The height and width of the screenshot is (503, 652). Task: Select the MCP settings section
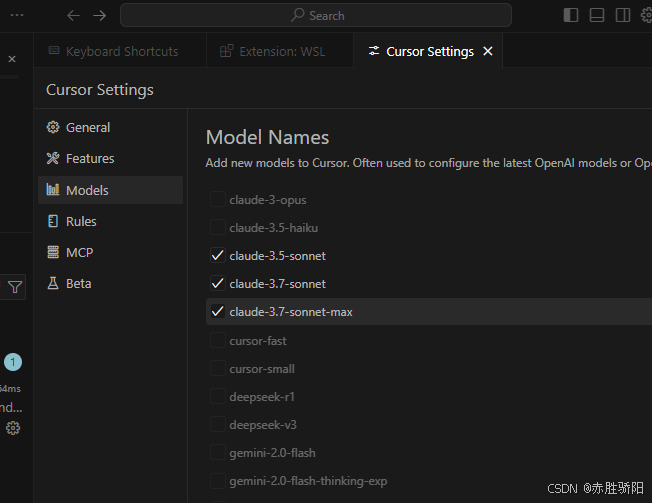click(79, 253)
